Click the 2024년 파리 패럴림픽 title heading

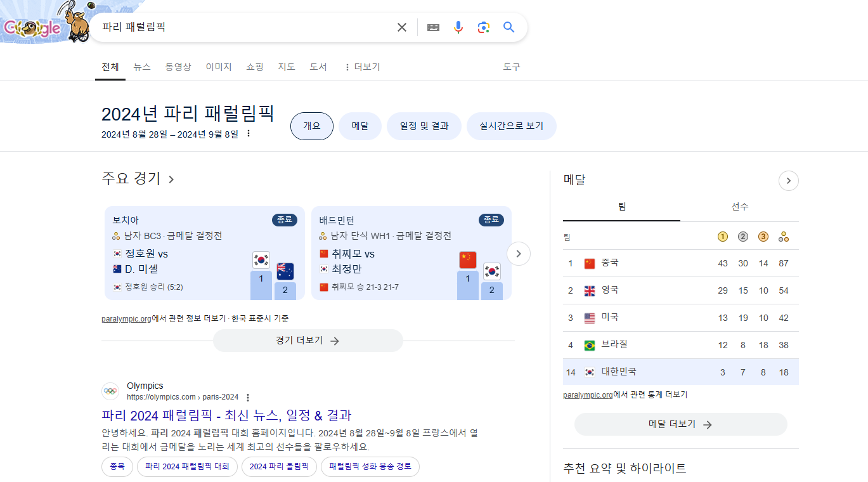coord(188,114)
